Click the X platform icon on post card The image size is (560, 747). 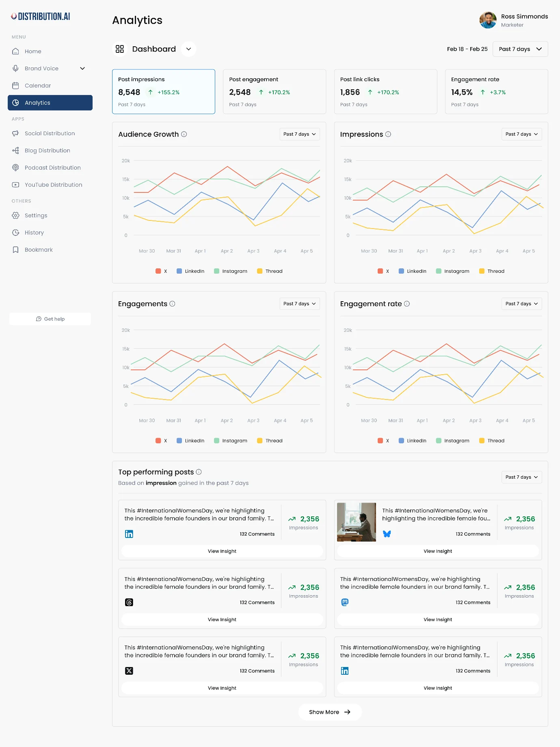129,671
